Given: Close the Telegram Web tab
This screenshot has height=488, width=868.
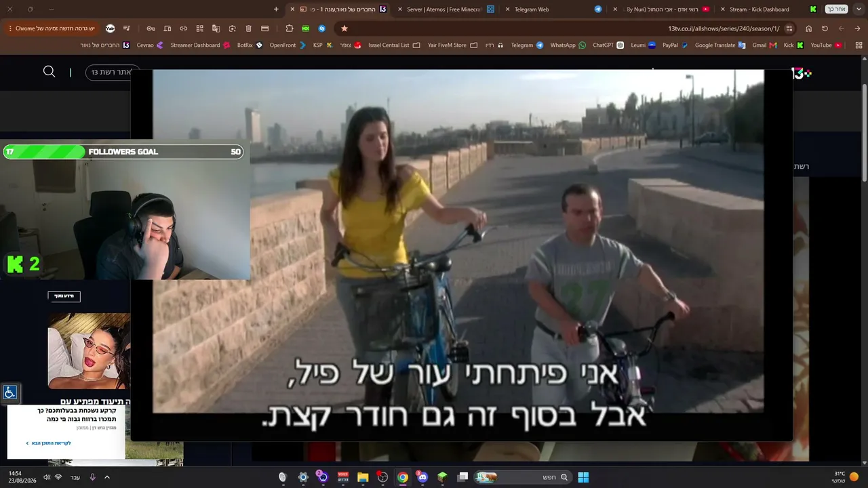Looking at the screenshot, I should [x=507, y=9].
